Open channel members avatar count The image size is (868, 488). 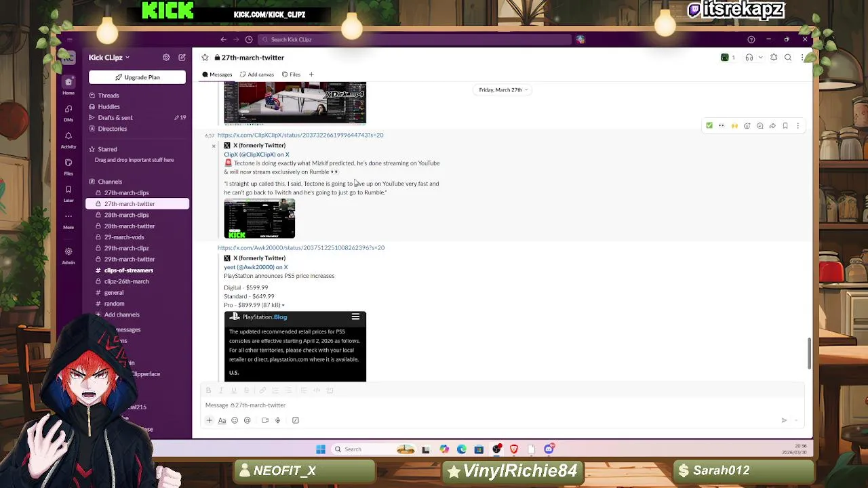click(728, 58)
